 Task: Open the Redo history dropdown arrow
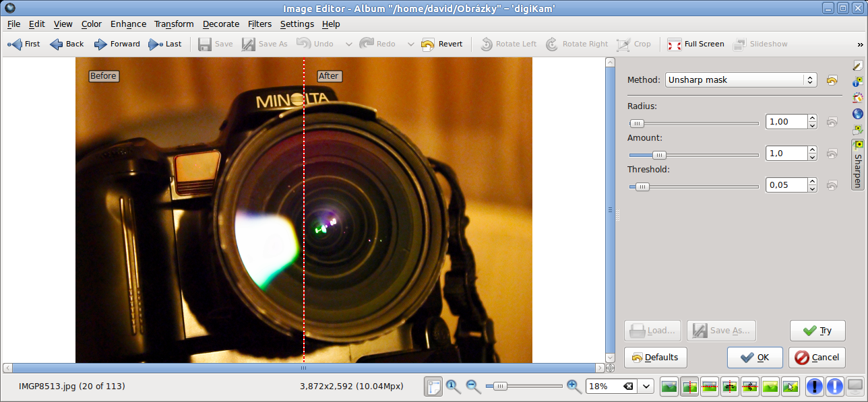pos(410,44)
